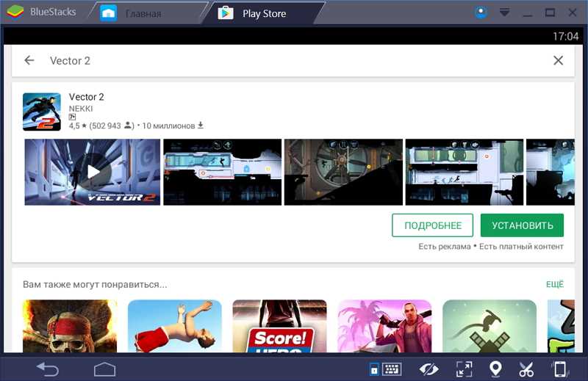The height and width of the screenshot is (381, 588).
Task: Open the BlueStacks dropdown menu arrow
Action: coord(504,12)
